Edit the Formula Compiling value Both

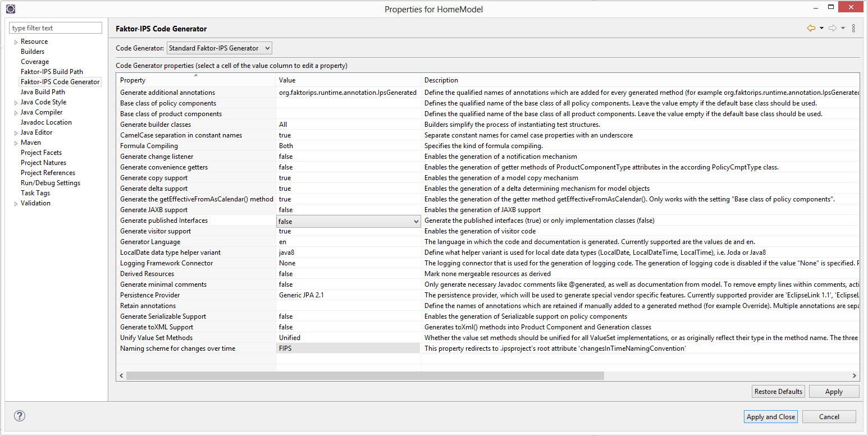coord(348,146)
